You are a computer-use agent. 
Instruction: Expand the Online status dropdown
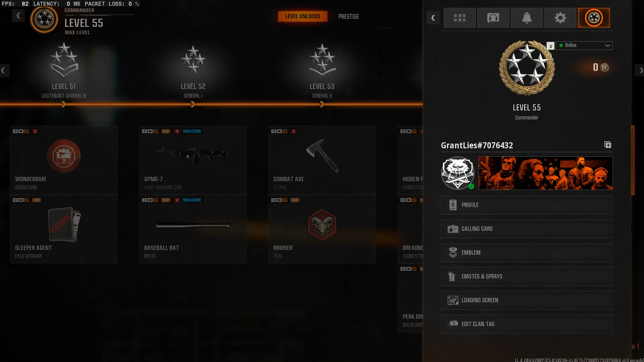tap(584, 45)
